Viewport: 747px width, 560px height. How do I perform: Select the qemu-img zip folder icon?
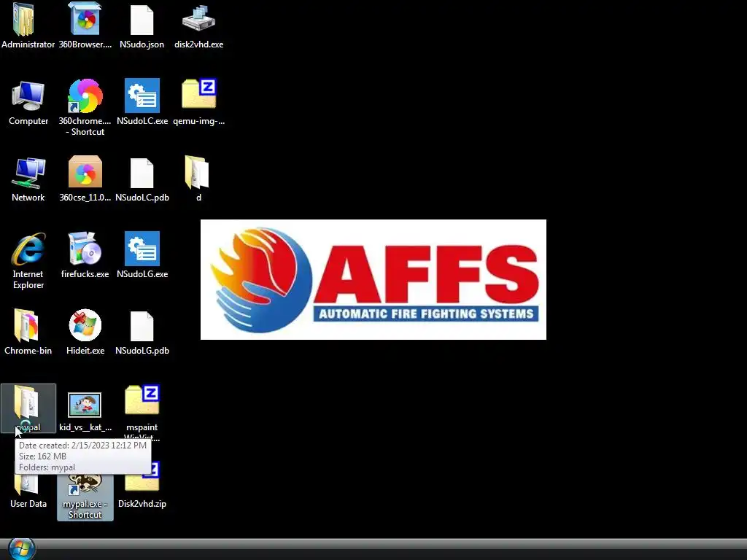tap(198, 94)
